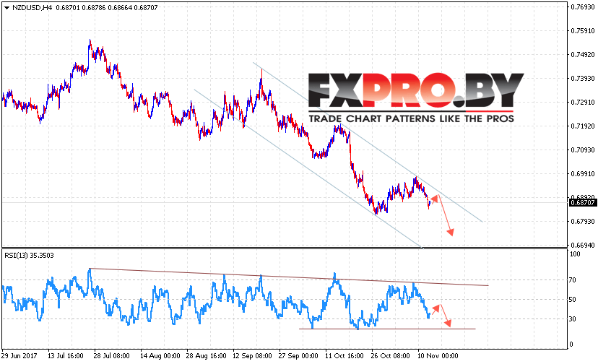Click the RSI scale value 30
This screenshot has height=364, width=598.
tap(573, 319)
